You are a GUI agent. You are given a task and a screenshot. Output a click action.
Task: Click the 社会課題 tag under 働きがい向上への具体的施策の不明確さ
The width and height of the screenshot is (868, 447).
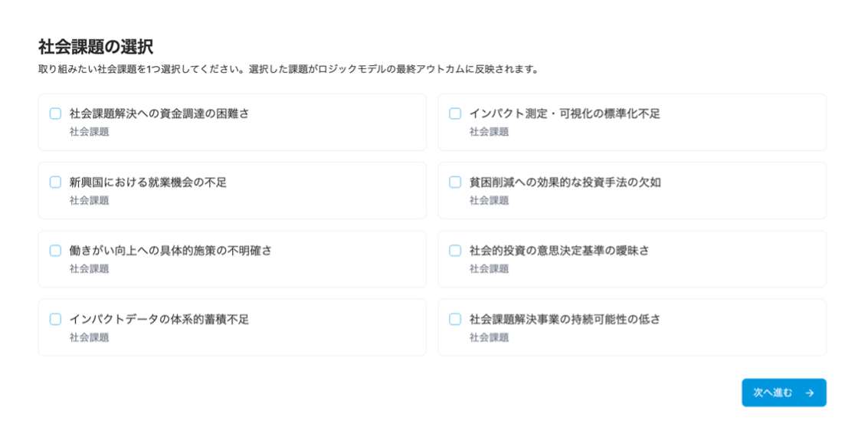tap(89, 269)
